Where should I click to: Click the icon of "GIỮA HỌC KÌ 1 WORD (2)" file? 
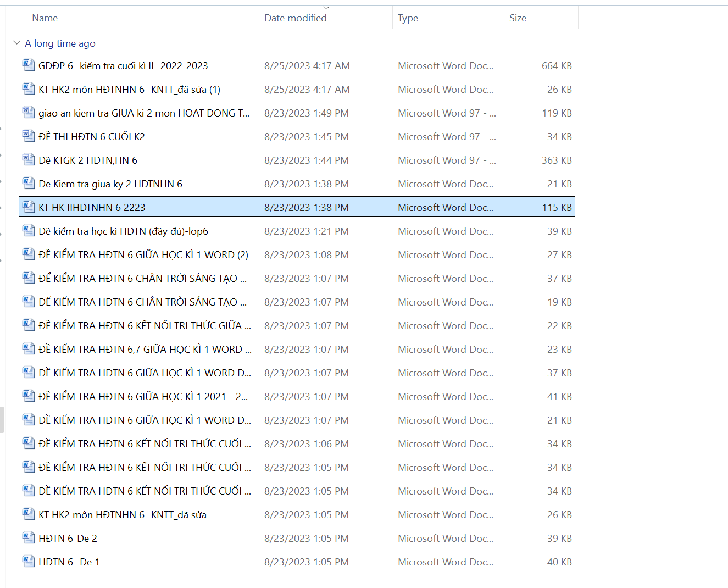[29, 254]
